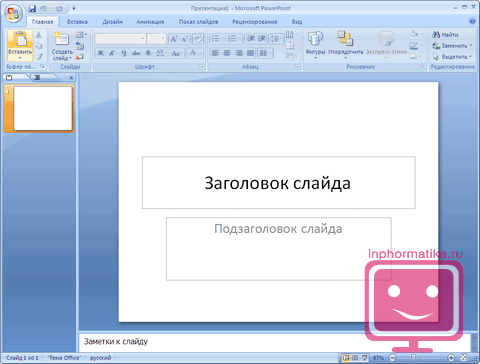Zoom out with the minus button
Image resolution: width=480 pixels, height=364 pixels.
tap(393, 358)
